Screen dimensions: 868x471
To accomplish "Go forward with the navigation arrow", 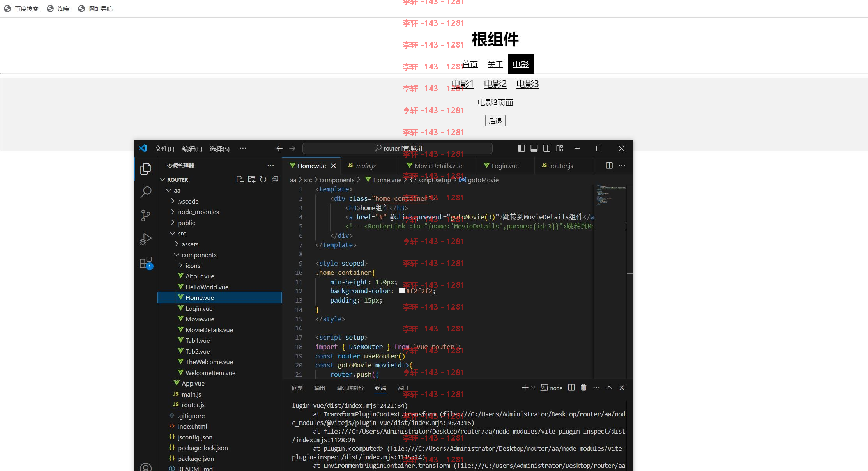I will coord(292,149).
